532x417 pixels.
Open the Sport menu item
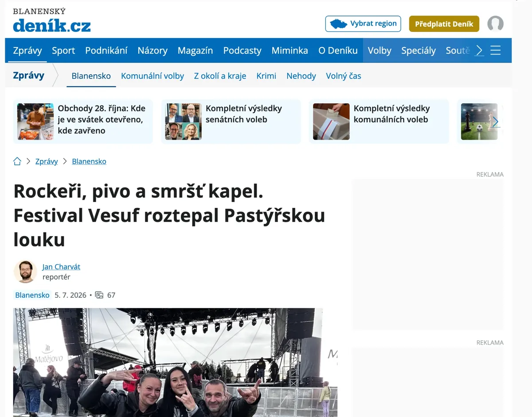(x=63, y=51)
